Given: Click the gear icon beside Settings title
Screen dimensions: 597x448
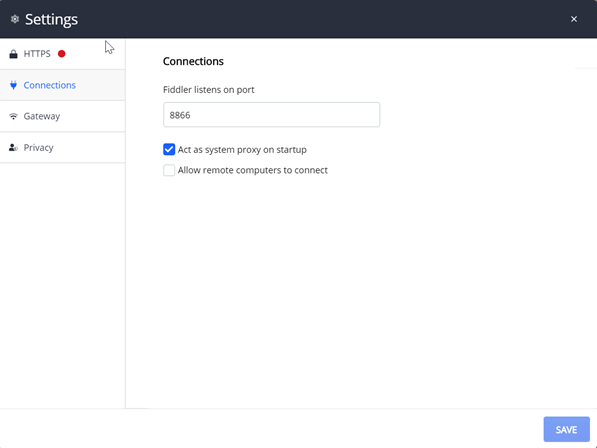Looking at the screenshot, I should click(x=14, y=19).
